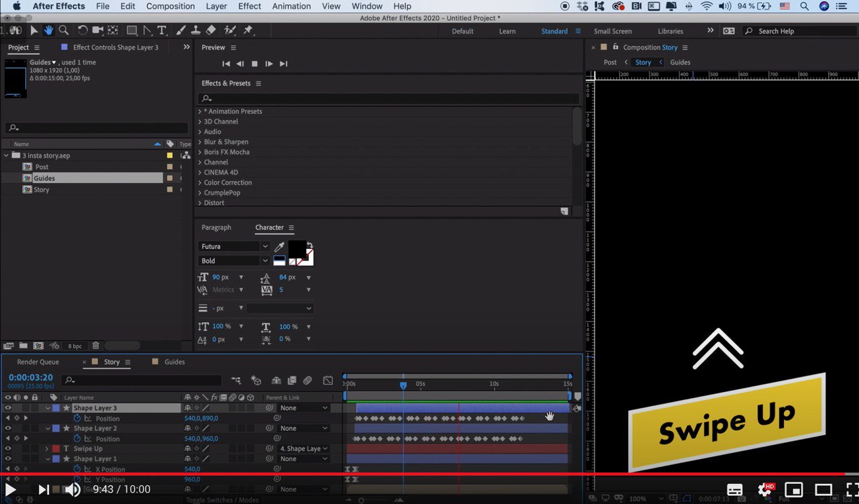
Task: Select the Selection arrow tool
Action: [x=34, y=30]
